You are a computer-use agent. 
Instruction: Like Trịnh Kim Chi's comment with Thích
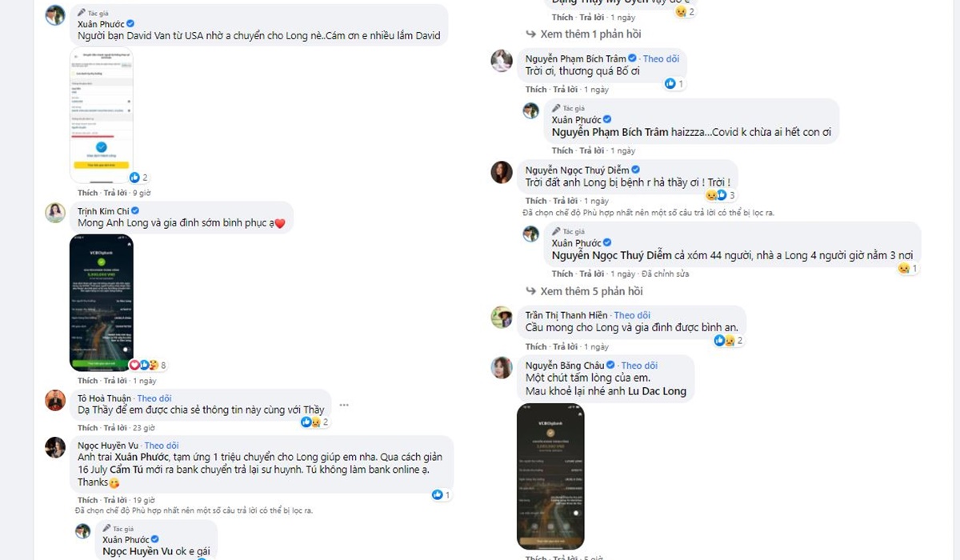click(87, 381)
